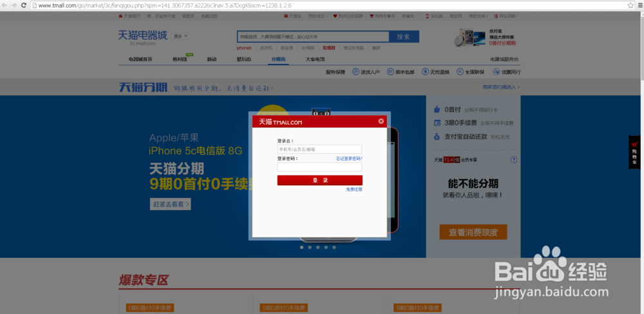Open the 购物车 side tab at right edge
This screenshot has width=644, height=314.
pos(634,152)
